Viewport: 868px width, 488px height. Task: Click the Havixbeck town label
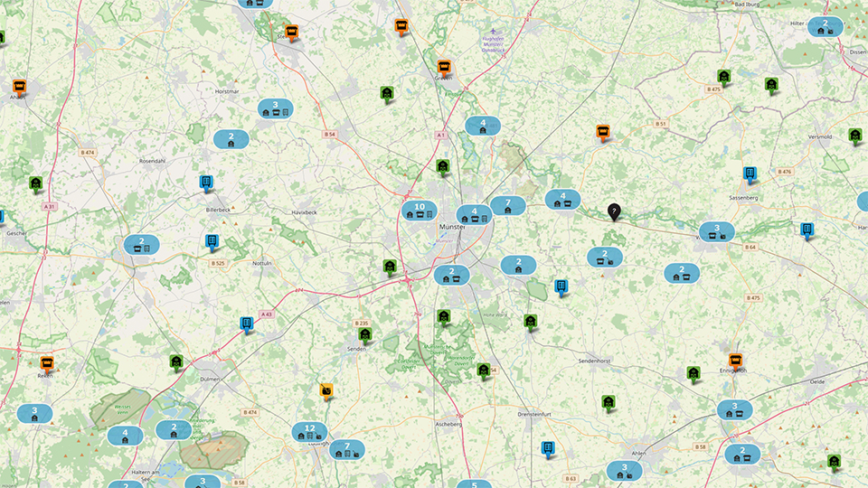[304, 211]
